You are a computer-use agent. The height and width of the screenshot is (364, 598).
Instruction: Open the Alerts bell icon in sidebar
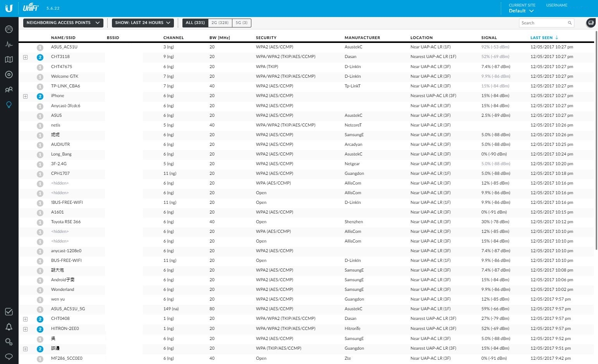pyautogui.click(x=9, y=327)
